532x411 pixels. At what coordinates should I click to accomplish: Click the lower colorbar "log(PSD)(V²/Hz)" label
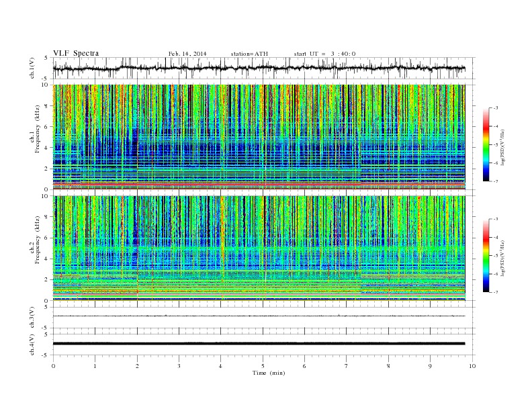[502, 258]
